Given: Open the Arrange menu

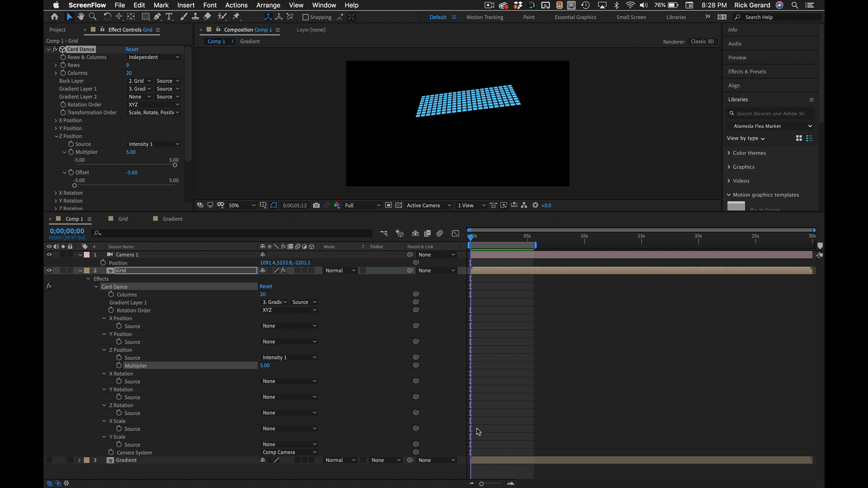Looking at the screenshot, I should pyautogui.click(x=268, y=5).
